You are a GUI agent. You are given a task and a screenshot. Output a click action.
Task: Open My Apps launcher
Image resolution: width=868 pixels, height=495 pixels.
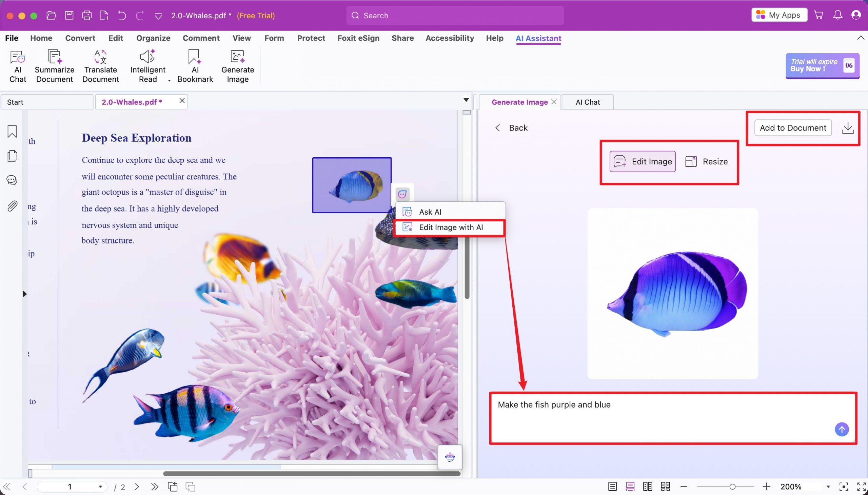pyautogui.click(x=779, y=15)
